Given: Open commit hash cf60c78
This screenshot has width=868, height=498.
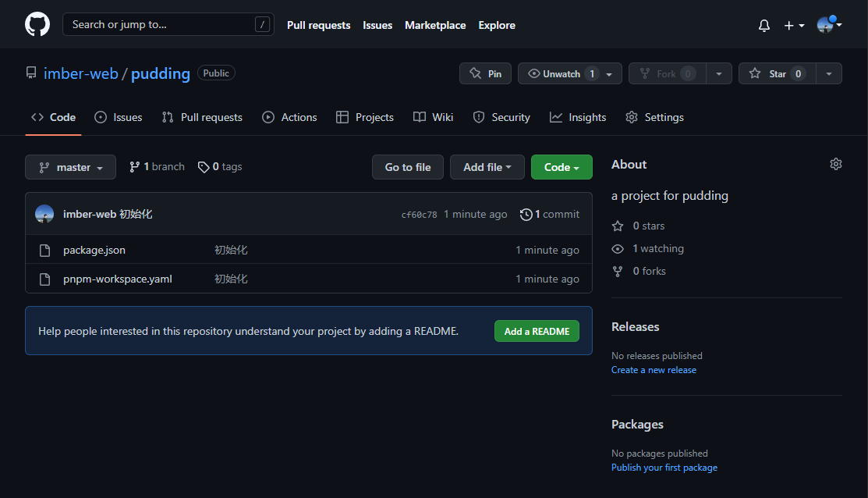Looking at the screenshot, I should click(419, 215).
